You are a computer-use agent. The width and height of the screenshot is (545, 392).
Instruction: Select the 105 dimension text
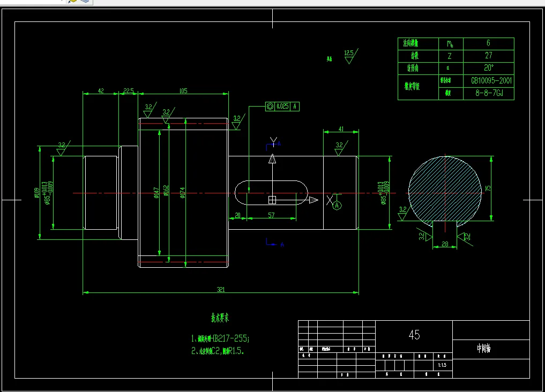pyautogui.click(x=183, y=91)
